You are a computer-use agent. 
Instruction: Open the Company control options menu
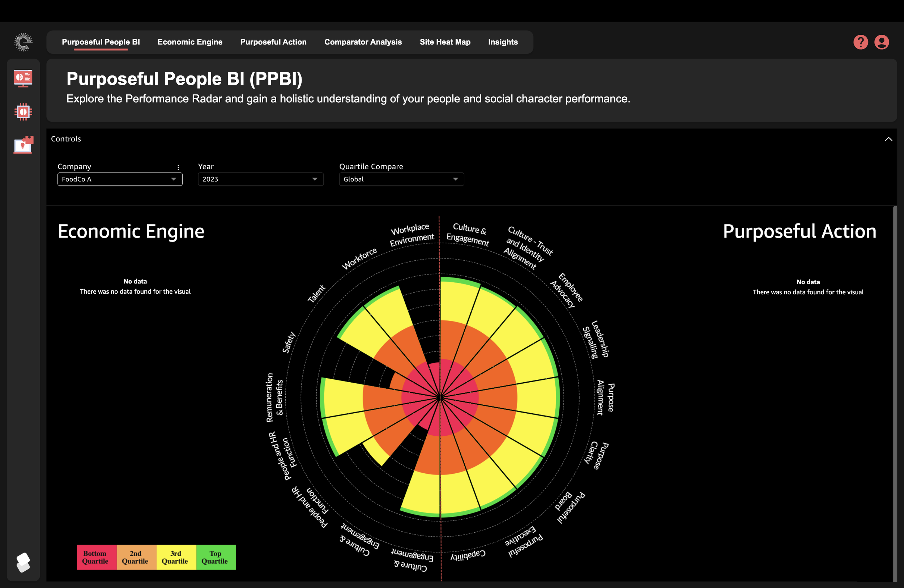tap(178, 167)
